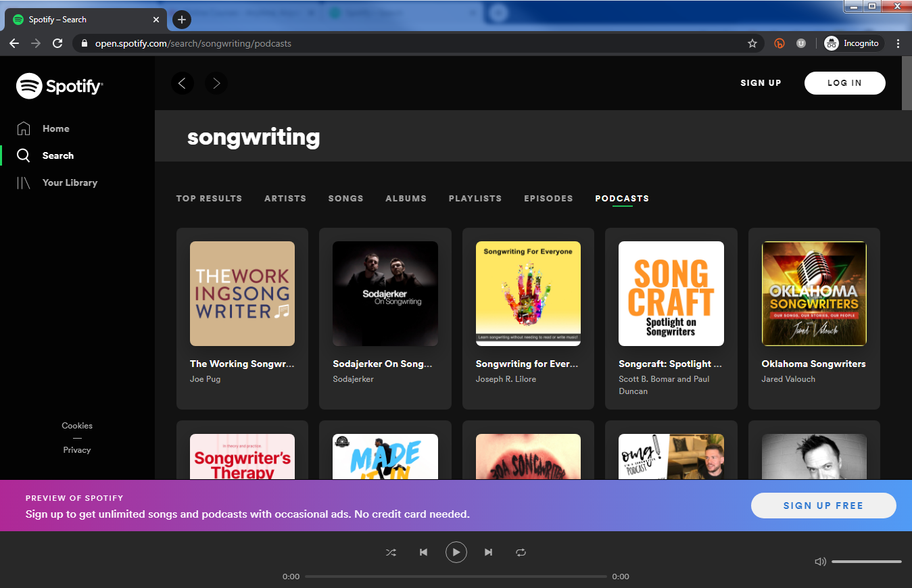Select the PLAYLISTS filter tab

click(475, 198)
